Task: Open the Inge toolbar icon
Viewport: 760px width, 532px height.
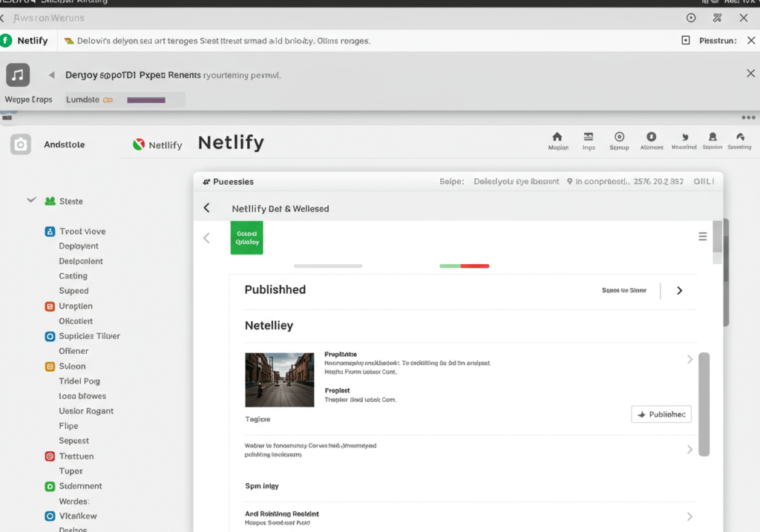Action: point(589,137)
